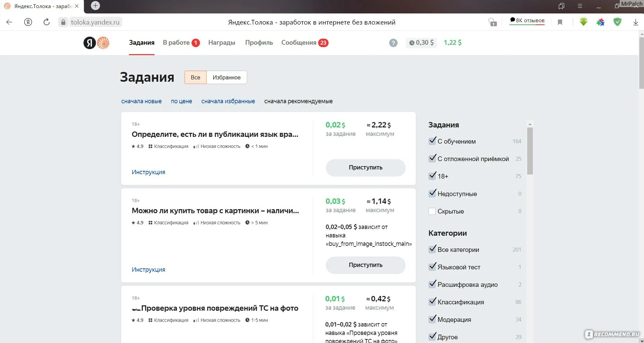The image size is (644, 343).
Task: Uncheck the С обучением checkbox
Action: click(432, 141)
